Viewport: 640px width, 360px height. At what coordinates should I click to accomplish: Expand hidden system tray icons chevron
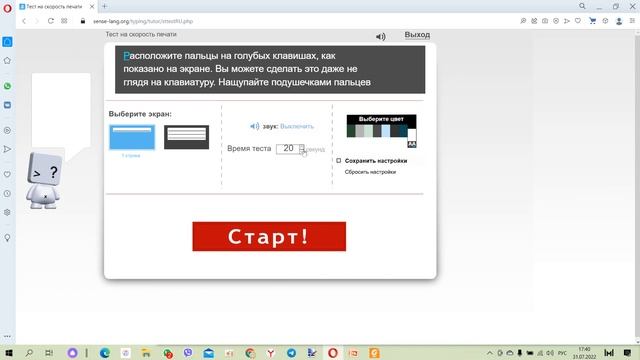(x=490, y=353)
